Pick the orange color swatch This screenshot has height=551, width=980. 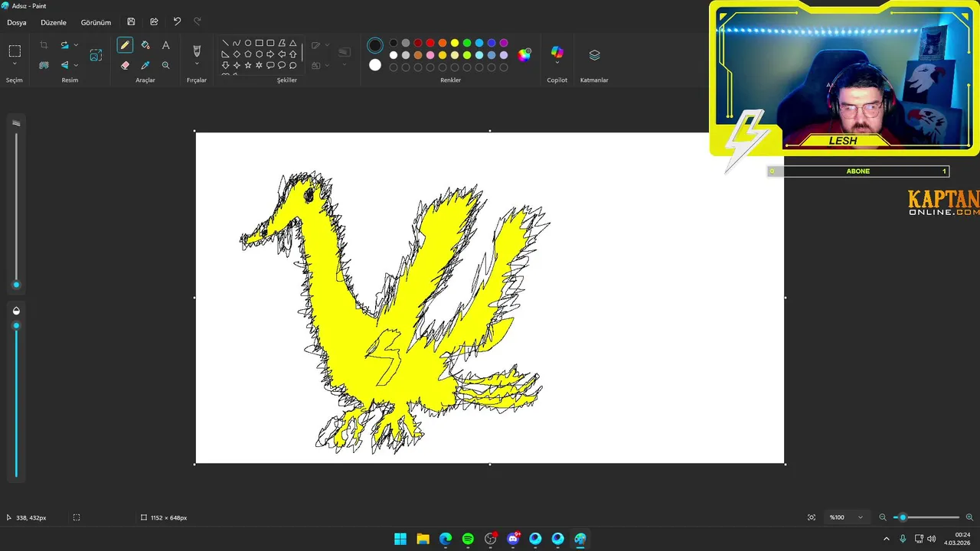pyautogui.click(x=443, y=43)
